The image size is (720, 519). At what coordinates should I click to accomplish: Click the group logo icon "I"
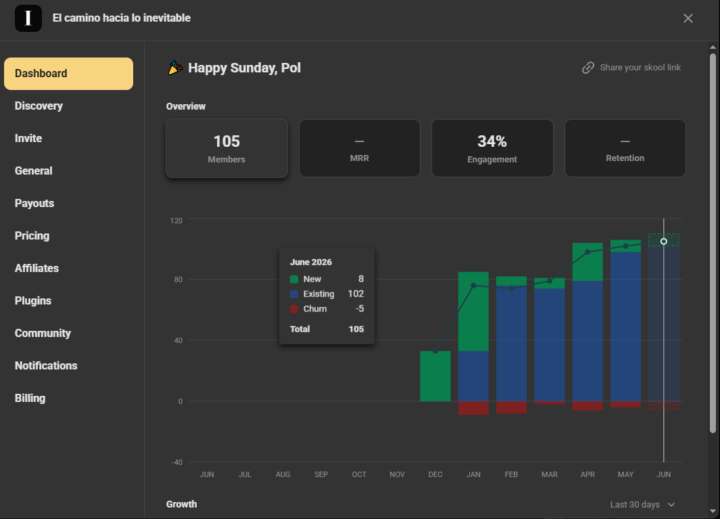click(x=28, y=18)
